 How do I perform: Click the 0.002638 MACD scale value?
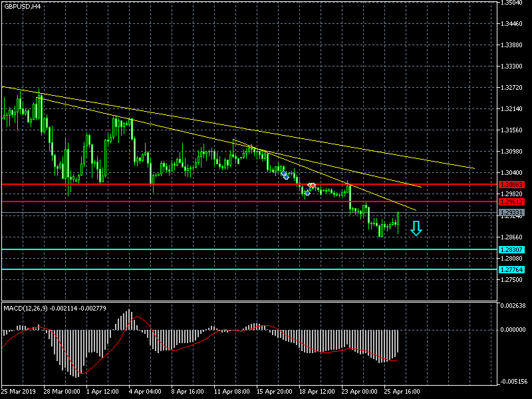point(513,306)
